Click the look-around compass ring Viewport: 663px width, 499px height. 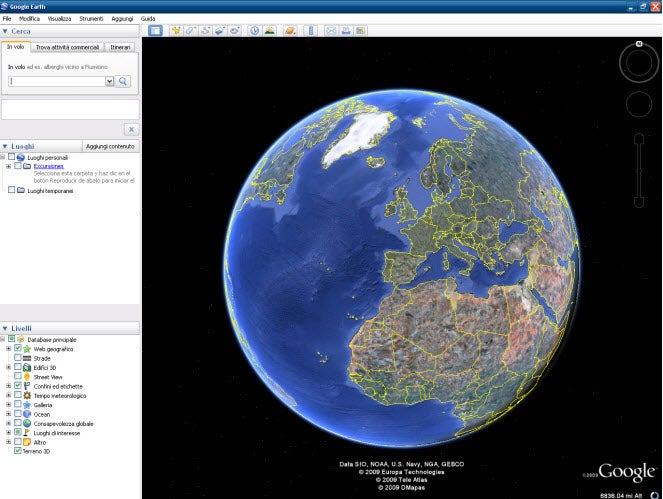point(639,63)
